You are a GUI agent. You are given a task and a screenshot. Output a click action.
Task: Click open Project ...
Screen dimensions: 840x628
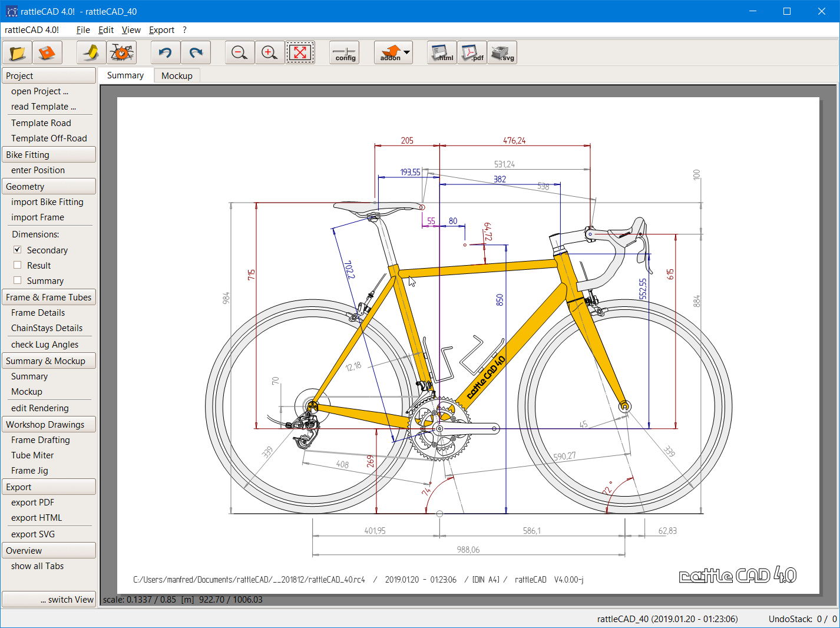39,91
